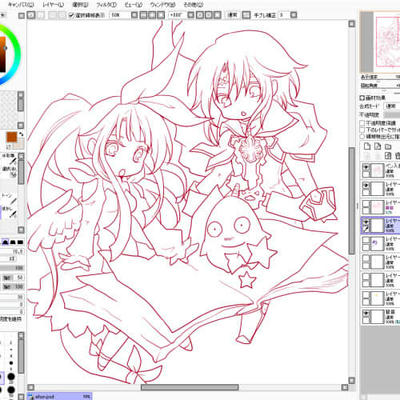Click the new layer icon

pyautogui.click(x=367, y=146)
